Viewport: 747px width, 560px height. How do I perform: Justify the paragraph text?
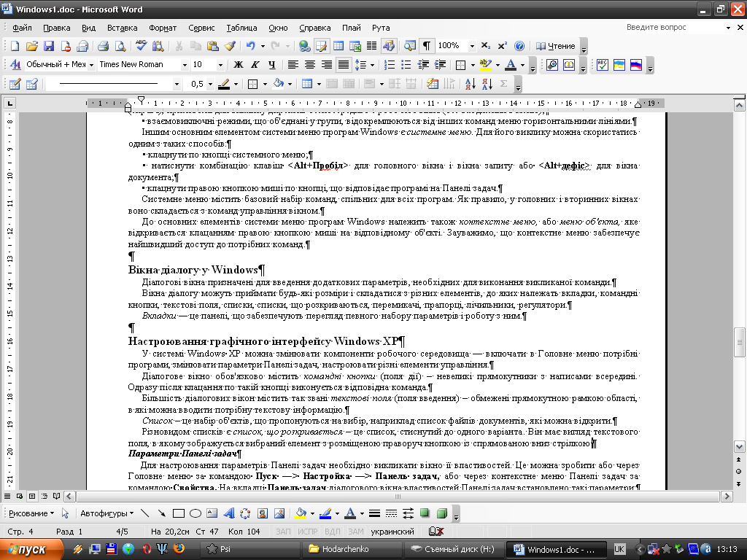[x=343, y=65]
